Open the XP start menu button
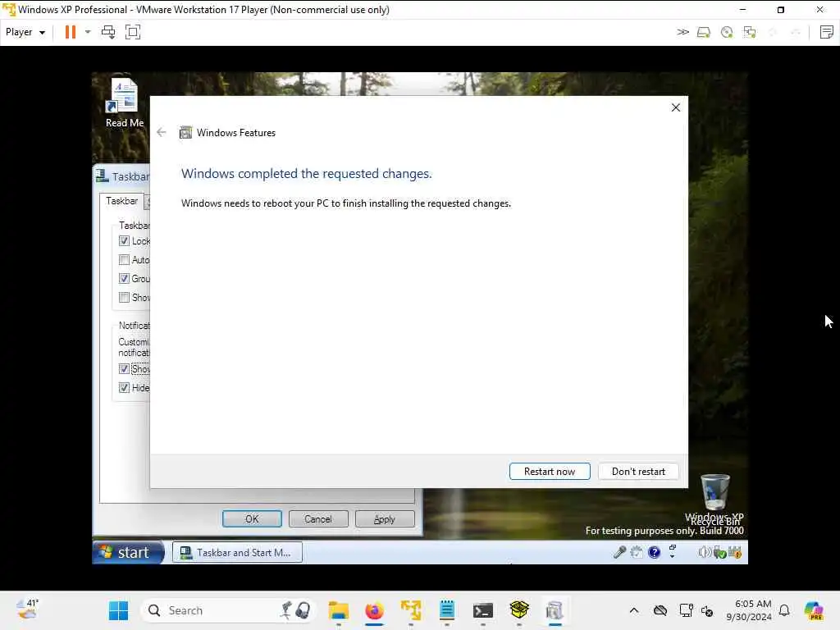 [127, 552]
